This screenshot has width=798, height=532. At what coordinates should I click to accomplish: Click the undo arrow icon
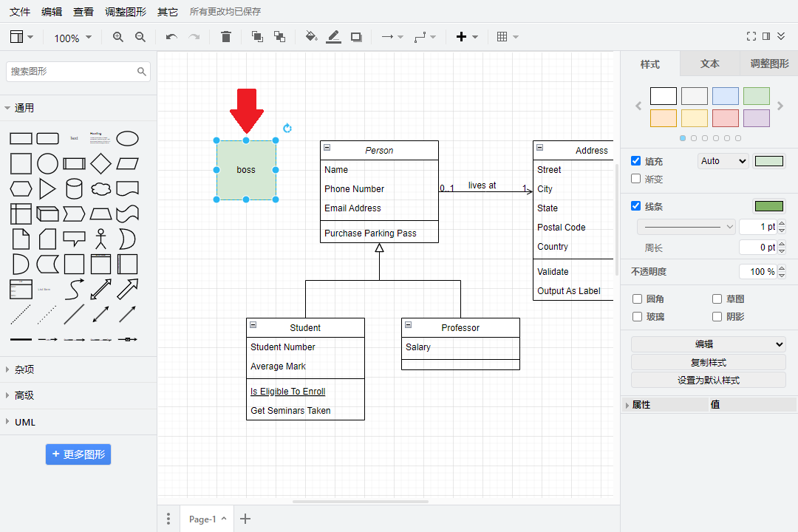tap(171, 37)
